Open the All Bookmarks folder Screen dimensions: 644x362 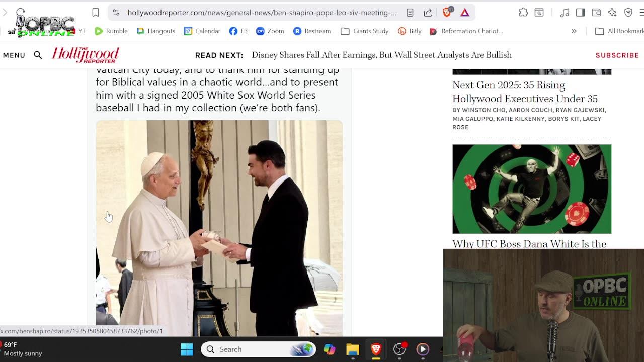point(619,31)
